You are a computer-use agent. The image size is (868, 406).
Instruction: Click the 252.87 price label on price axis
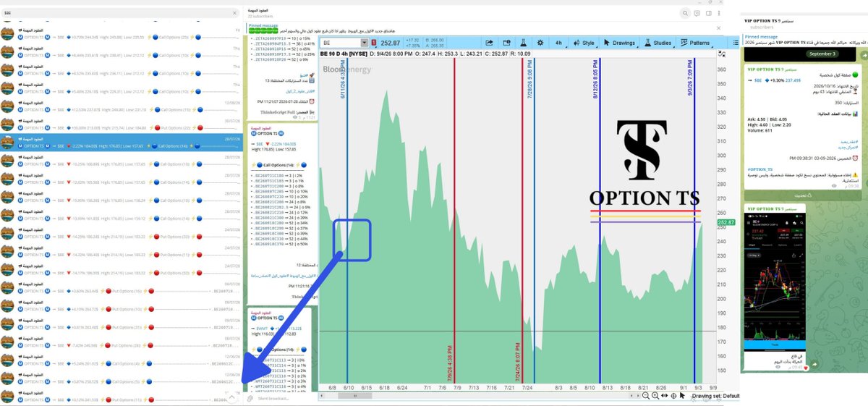[x=727, y=223]
